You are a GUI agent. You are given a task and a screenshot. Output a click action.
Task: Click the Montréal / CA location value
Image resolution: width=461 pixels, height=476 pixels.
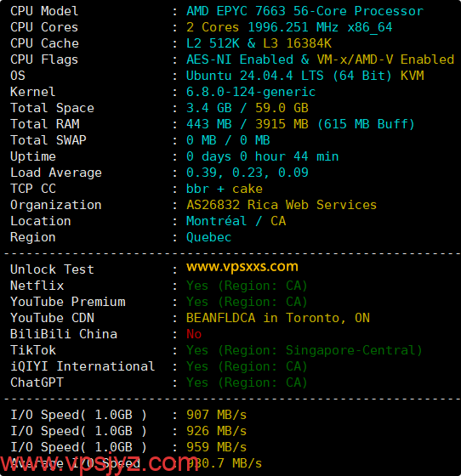click(236, 221)
